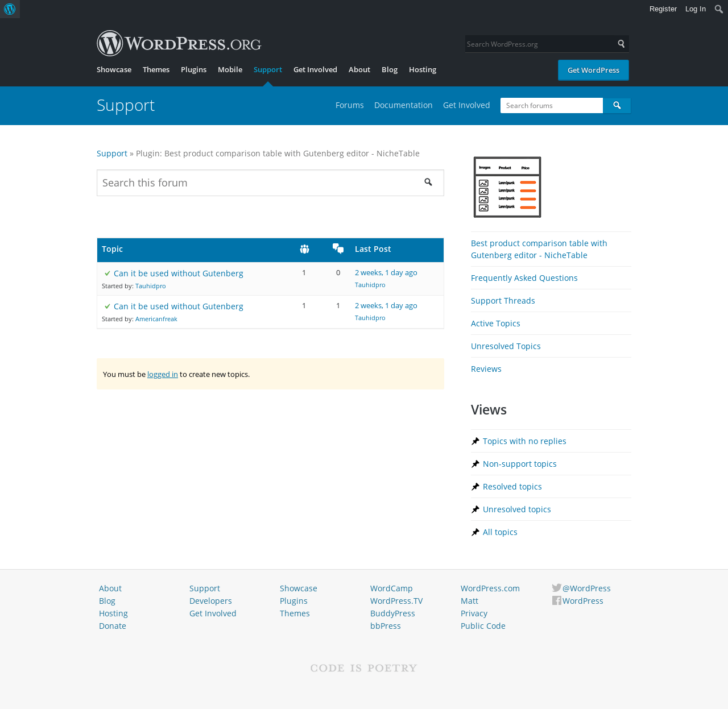Click the Donate footer link

coord(113,626)
